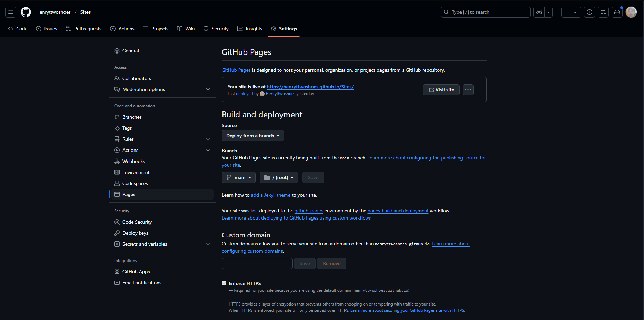
Task: Open Henryttwoshoes owner breadcrumb
Action: pos(53,12)
